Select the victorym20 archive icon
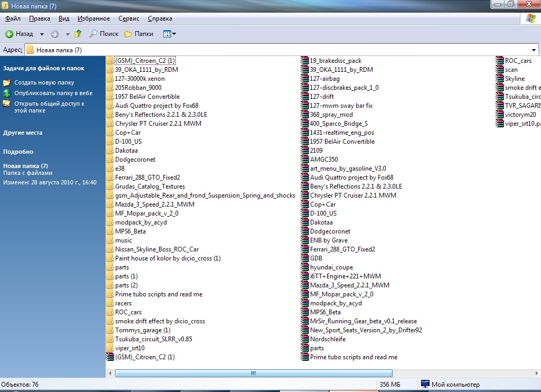Viewport: 541px width, 392px height. pos(500,115)
